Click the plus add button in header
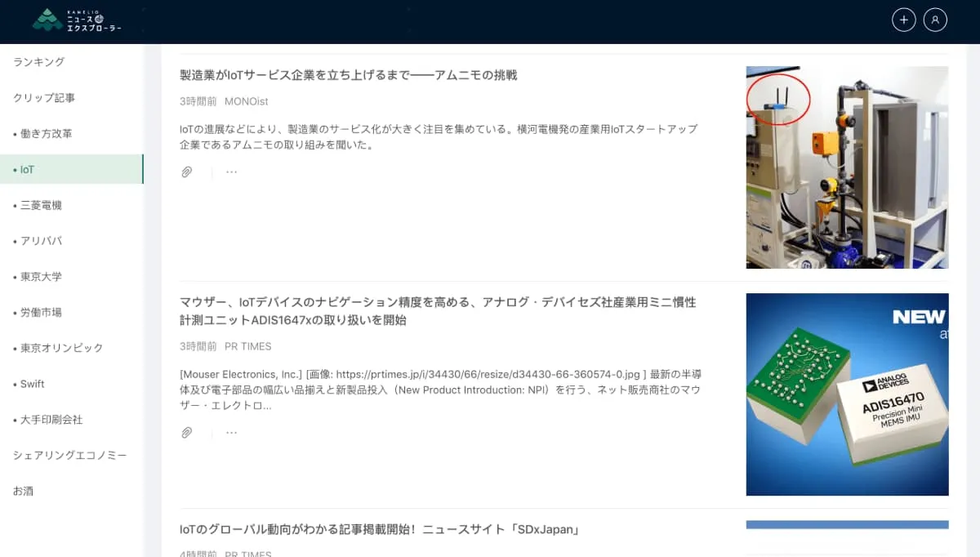The width and height of the screenshot is (980, 557). pos(903,20)
